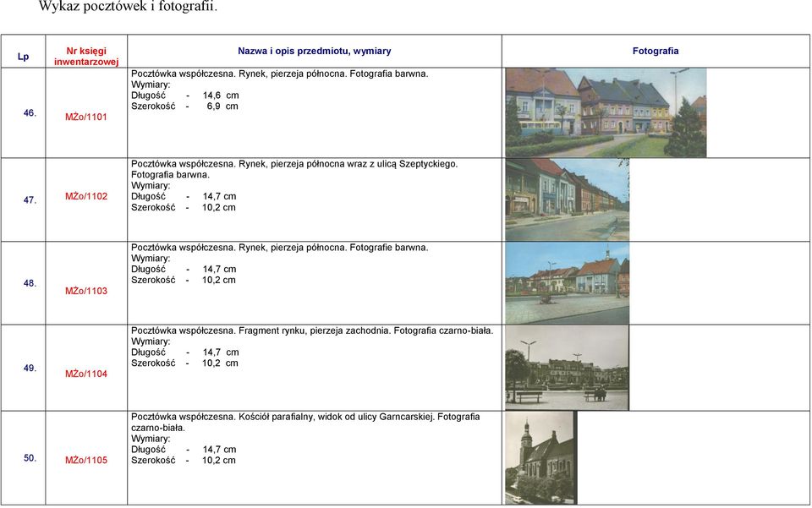
Task: Select row number 49.
Action: [x=30, y=368]
